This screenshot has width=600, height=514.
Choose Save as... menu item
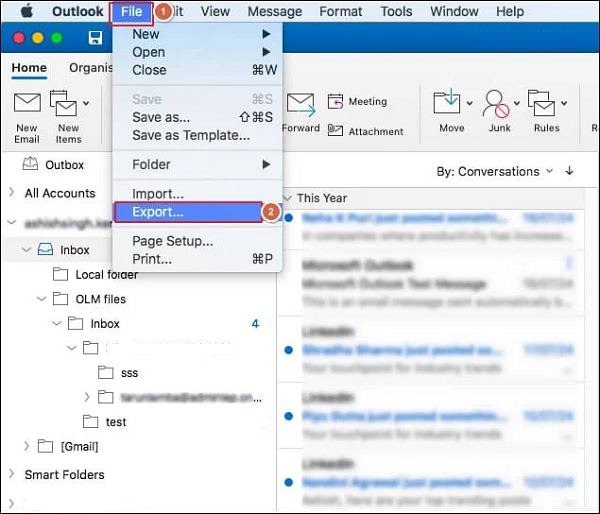pos(198,117)
